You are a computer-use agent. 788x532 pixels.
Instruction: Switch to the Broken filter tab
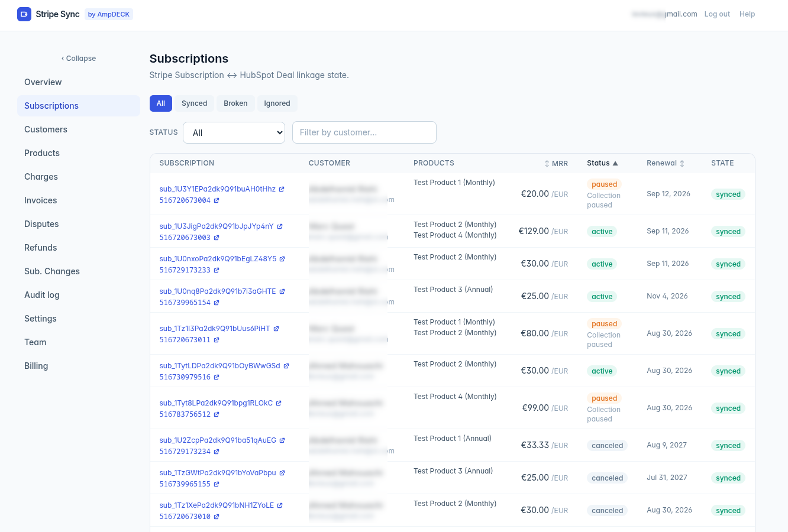coord(235,103)
